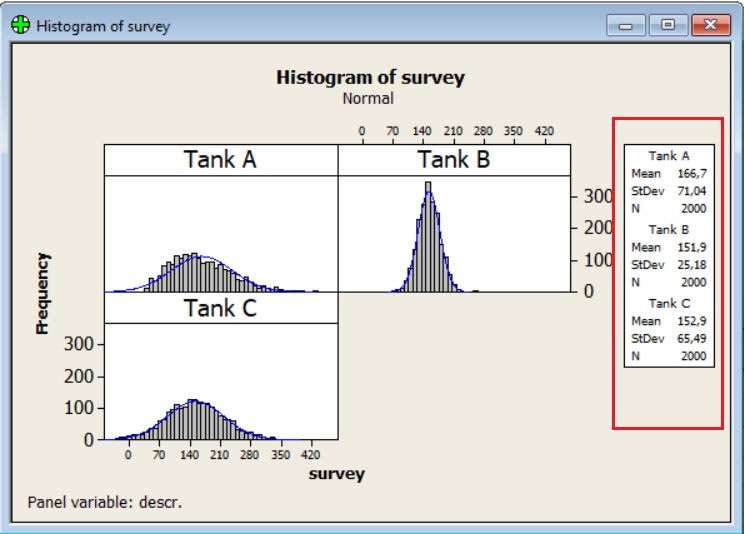The image size is (744, 534).
Task: Click the green graph icon in title bar
Action: pos(21,25)
